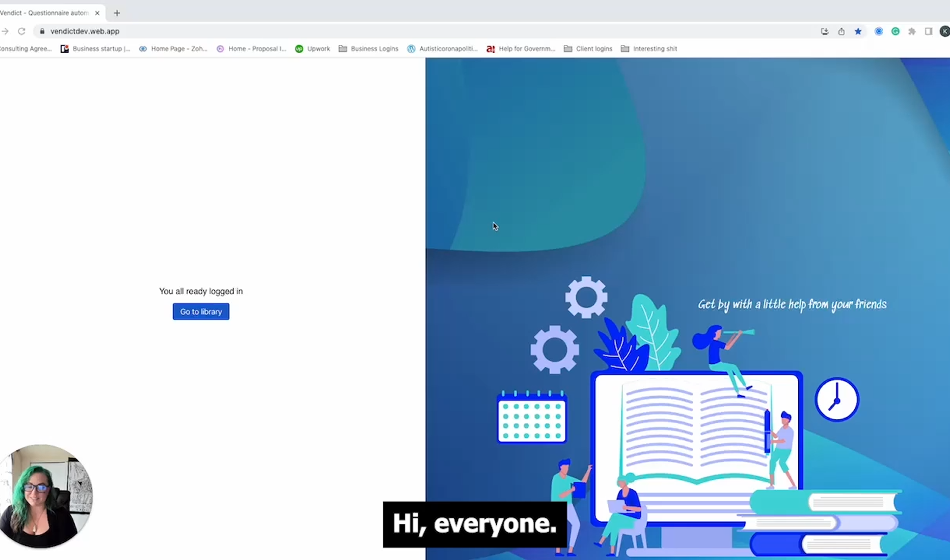Open the share options from the address bar
Viewport: 950px width, 560px height.
(841, 31)
